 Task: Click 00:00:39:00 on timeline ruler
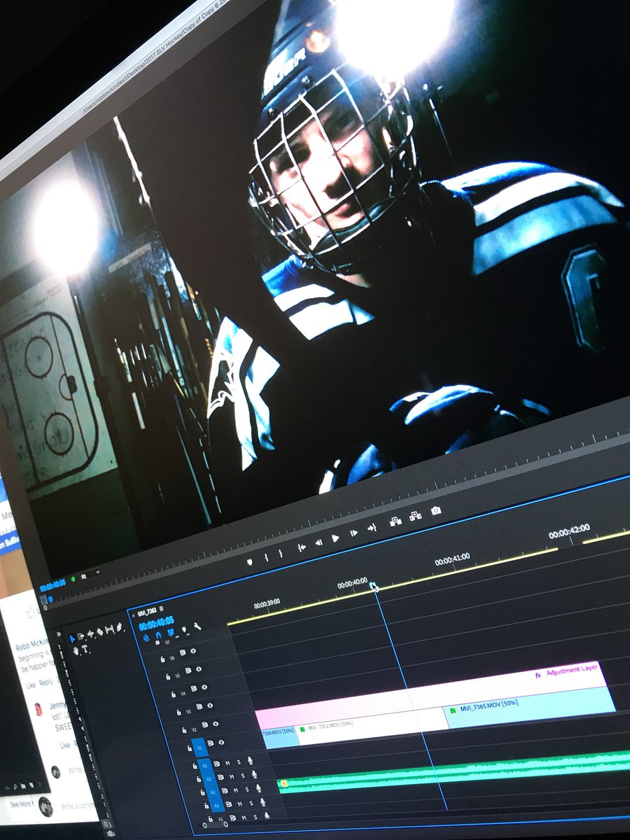(x=267, y=602)
